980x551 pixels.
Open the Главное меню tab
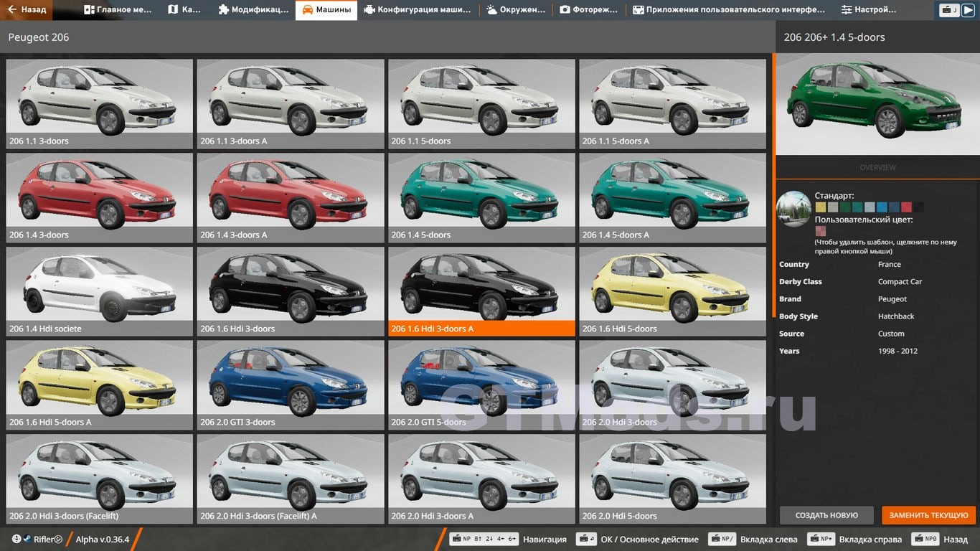(118, 10)
